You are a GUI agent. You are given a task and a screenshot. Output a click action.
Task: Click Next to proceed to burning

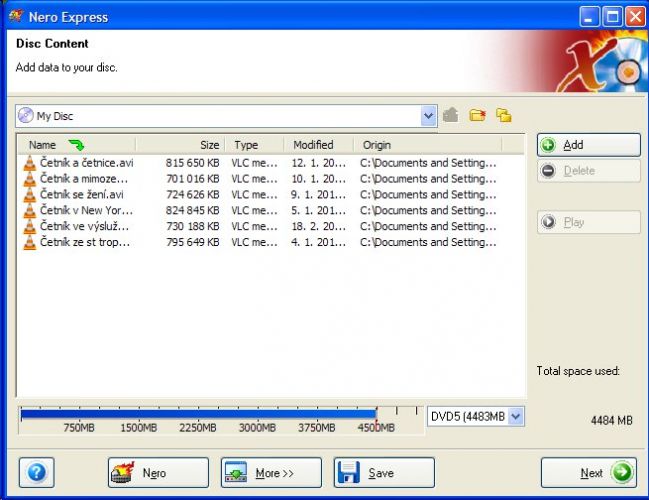tap(589, 472)
